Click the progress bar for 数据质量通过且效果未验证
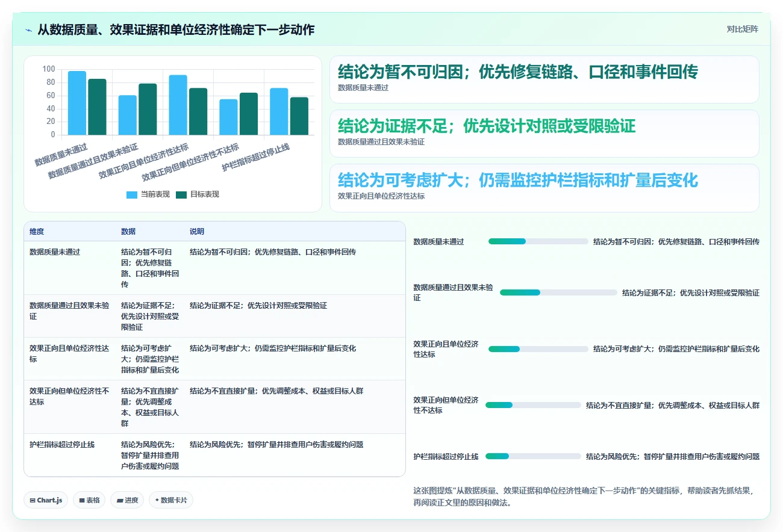The width and height of the screenshot is (783, 532). pos(558,292)
